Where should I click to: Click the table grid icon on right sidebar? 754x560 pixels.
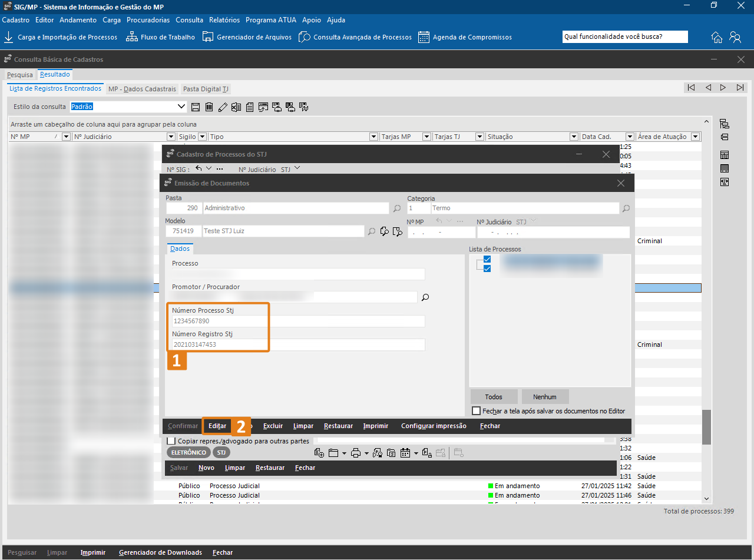(725, 155)
